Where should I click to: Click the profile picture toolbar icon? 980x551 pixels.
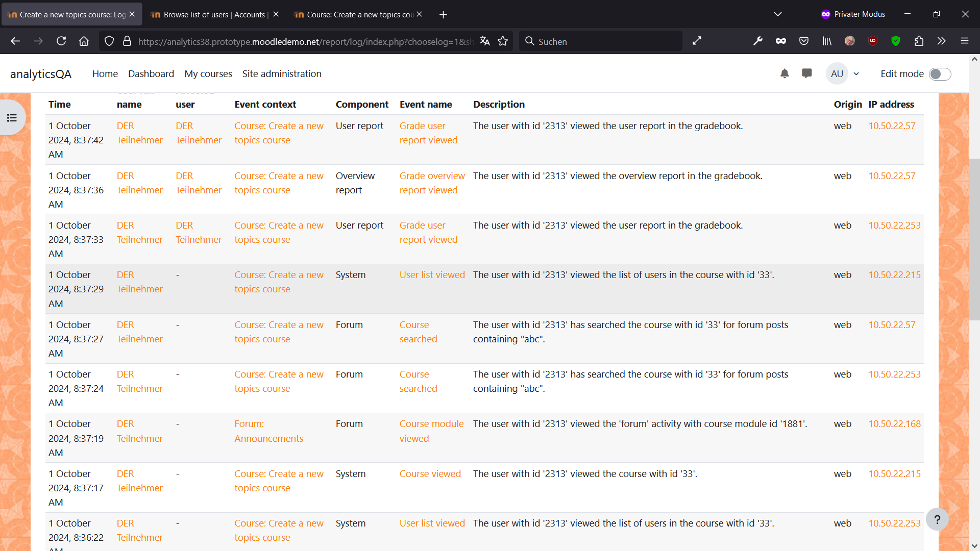tap(850, 41)
